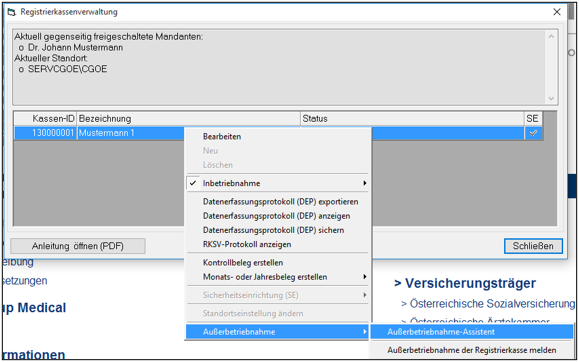Image resolution: width=579 pixels, height=362 pixels.
Task: Expand the Inbetriebnahme submenu arrow
Action: click(x=365, y=183)
